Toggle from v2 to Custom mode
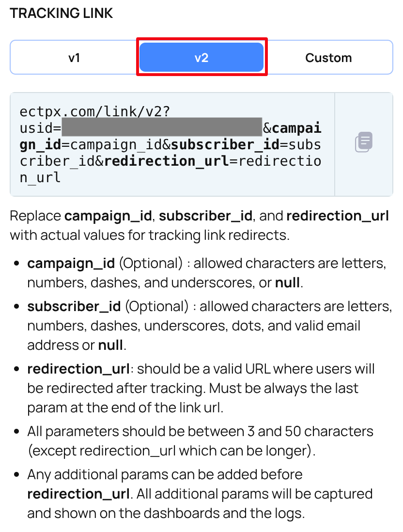403x532 pixels. [x=328, y=57]
